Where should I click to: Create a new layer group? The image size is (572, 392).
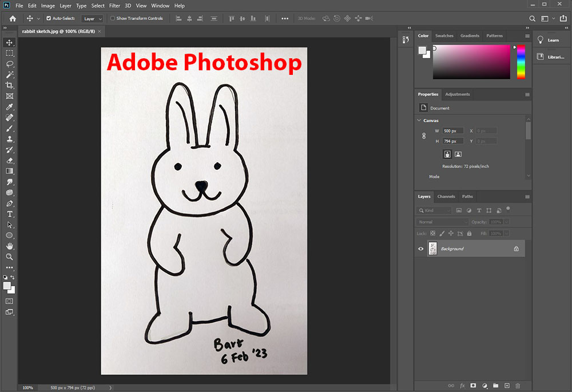pyautogui.click(x=496, y=386)
